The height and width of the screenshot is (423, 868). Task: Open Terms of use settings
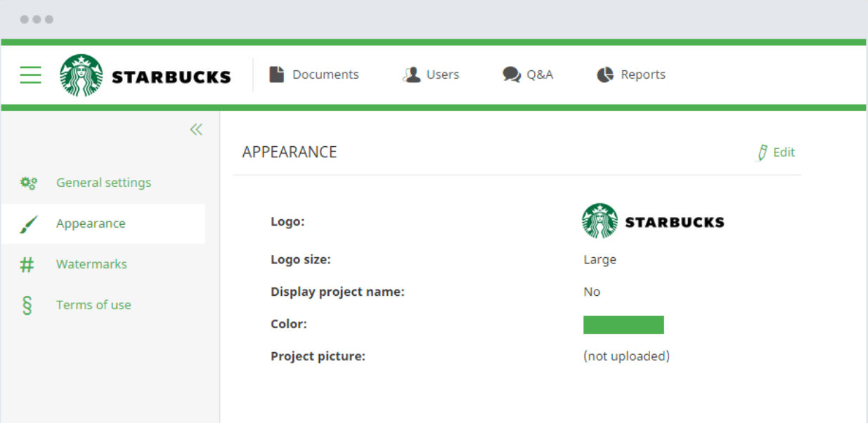coord(93,304)
